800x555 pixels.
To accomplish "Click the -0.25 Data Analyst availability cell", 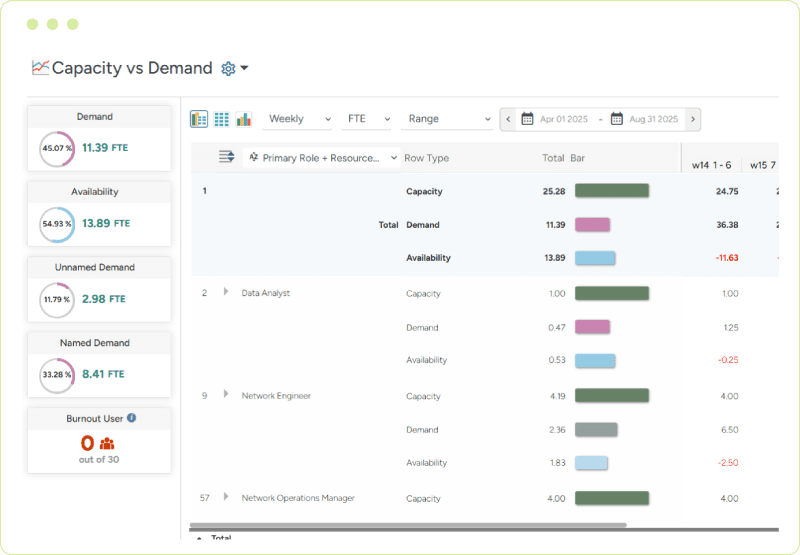I will point(728,360).
